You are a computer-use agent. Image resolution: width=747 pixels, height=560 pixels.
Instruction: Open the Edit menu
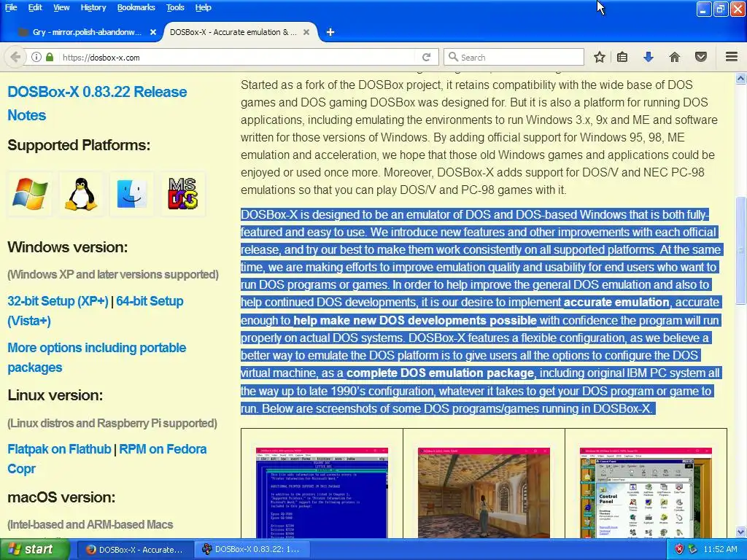pyautogui.click(x=35, y=7)
